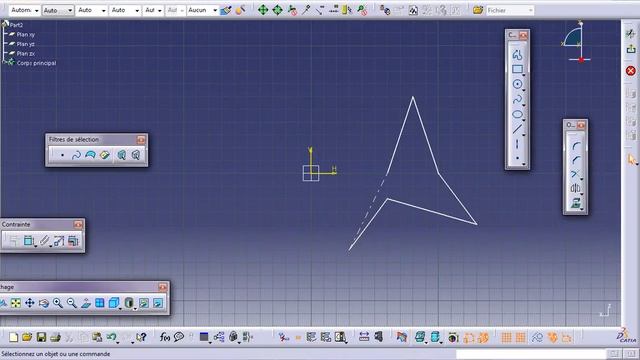Viewport: 640px width, 360px height.
Task: Choose the Mirror transformation tool
Action: [576, 188]
